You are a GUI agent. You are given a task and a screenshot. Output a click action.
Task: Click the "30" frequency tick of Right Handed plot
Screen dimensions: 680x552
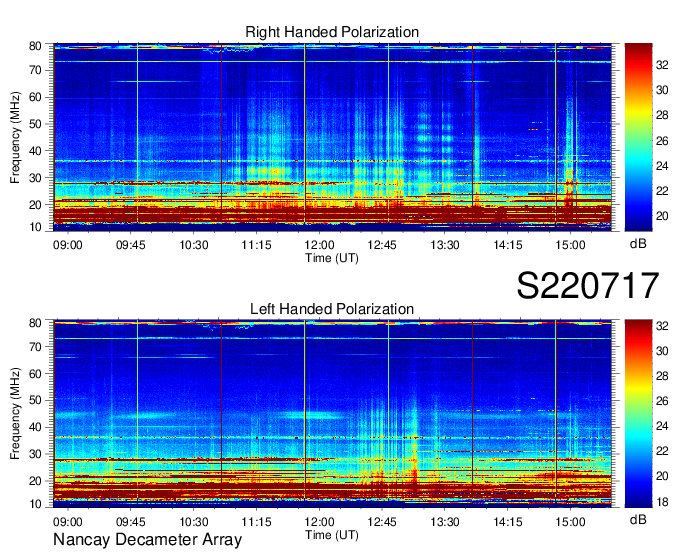click(x=35, y=178)
